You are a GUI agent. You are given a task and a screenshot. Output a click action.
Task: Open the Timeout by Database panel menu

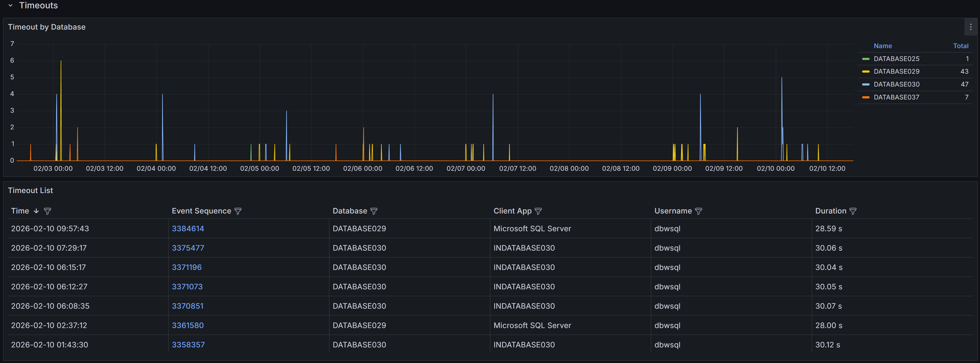[x=971, y=27]
